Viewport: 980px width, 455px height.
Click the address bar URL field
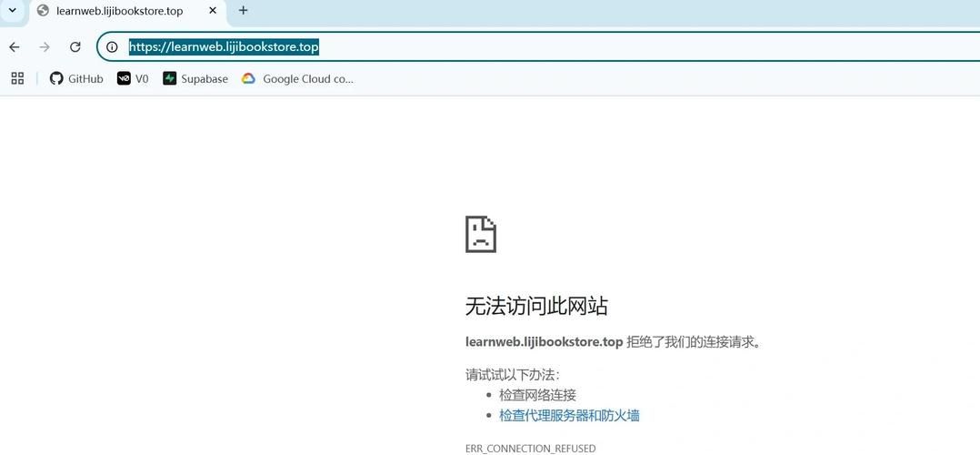click(x=538, y=47)
